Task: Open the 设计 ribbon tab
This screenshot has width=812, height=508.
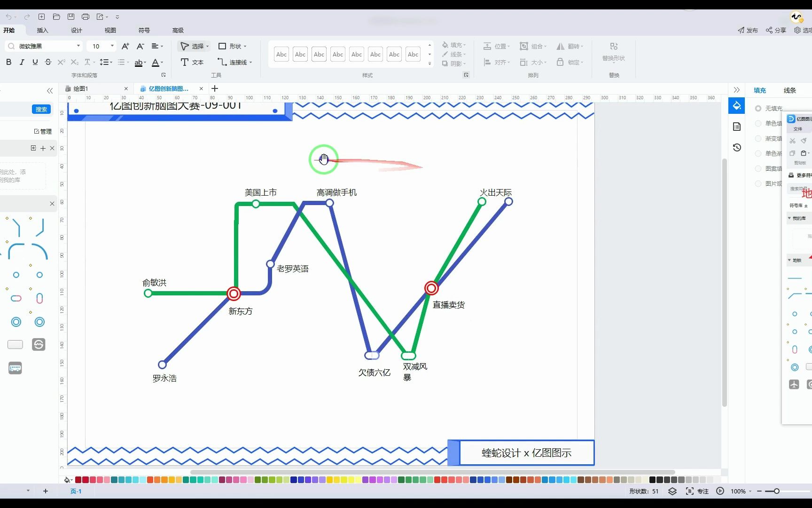Action: [76, 30]
